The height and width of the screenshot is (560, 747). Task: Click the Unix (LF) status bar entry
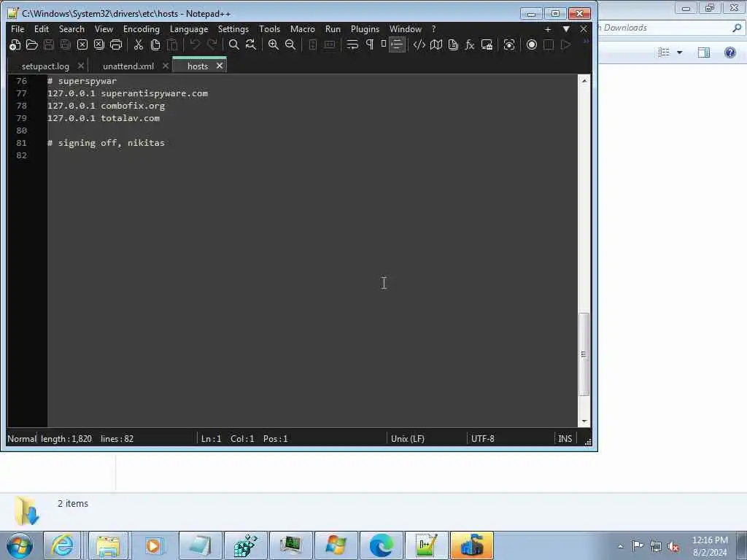pyautogui.click(x=408, y=438)
